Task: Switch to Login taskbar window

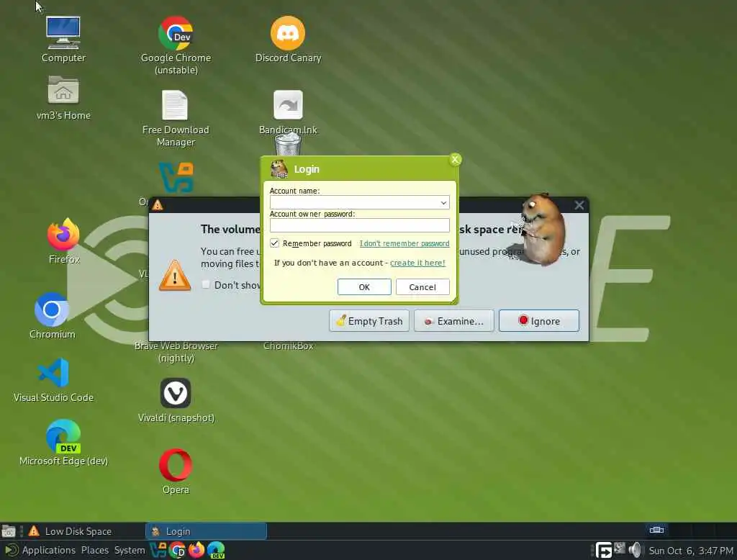Action: pyautogui.click(x=207, y=531)
